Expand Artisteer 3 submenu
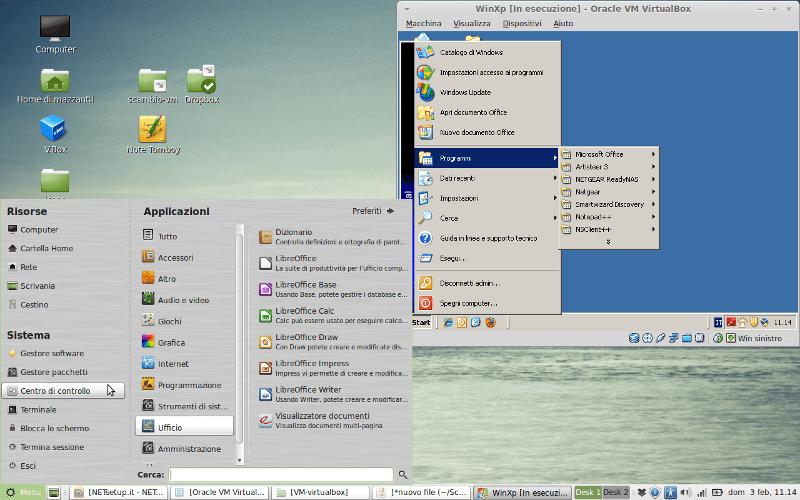The height and width of the screenshot is (500, 800). pyautogui.click(x=609, y=167)
